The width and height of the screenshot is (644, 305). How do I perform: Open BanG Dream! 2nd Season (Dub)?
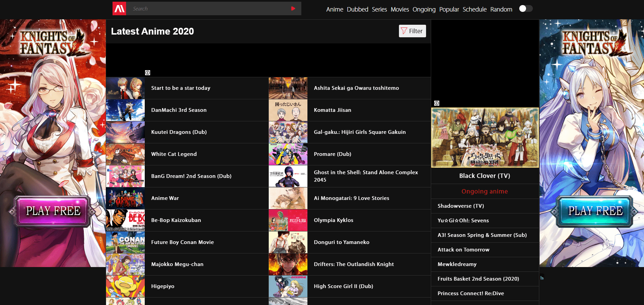click(x=191, y=176)
